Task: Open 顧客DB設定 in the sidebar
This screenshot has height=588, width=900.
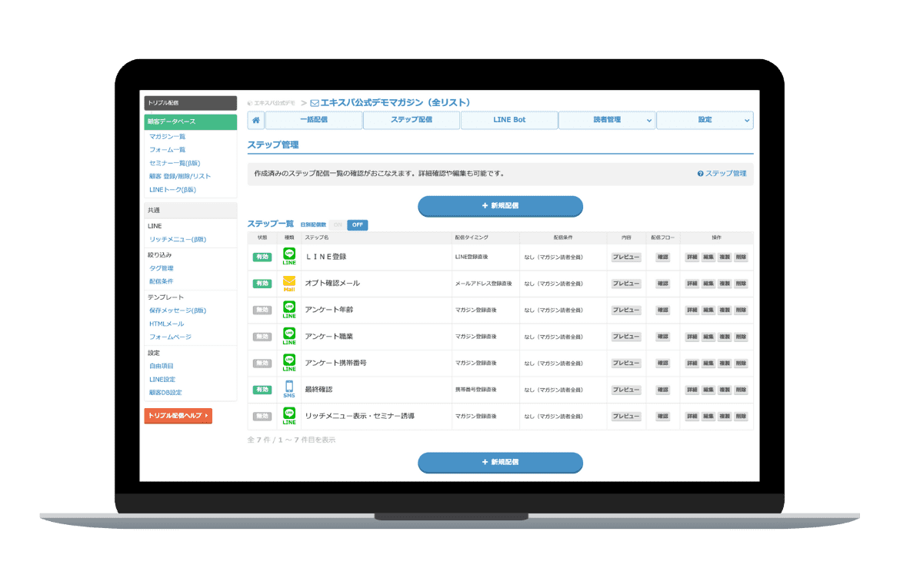Action: tap(165, 392)
